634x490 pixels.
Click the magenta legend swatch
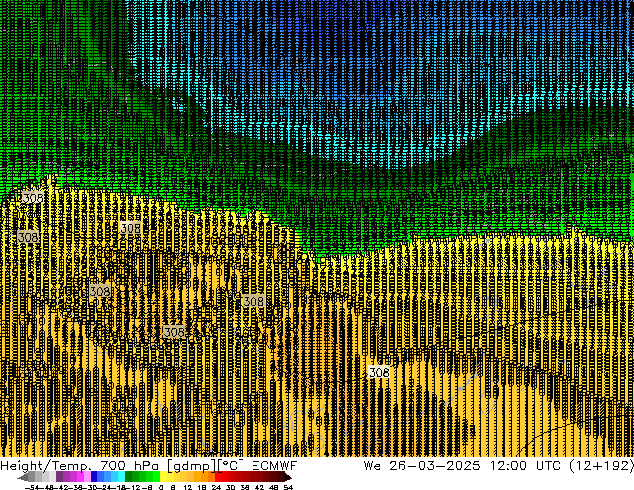[80, 476]
